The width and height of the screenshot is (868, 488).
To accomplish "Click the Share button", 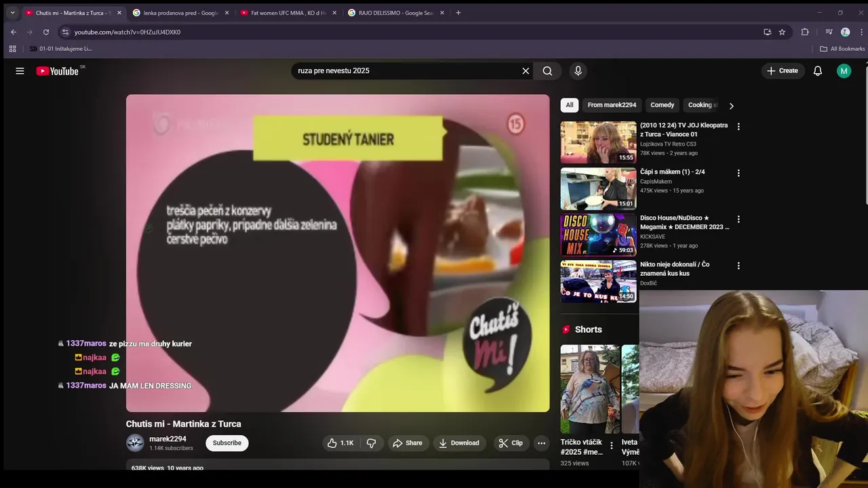I will 408,443.
